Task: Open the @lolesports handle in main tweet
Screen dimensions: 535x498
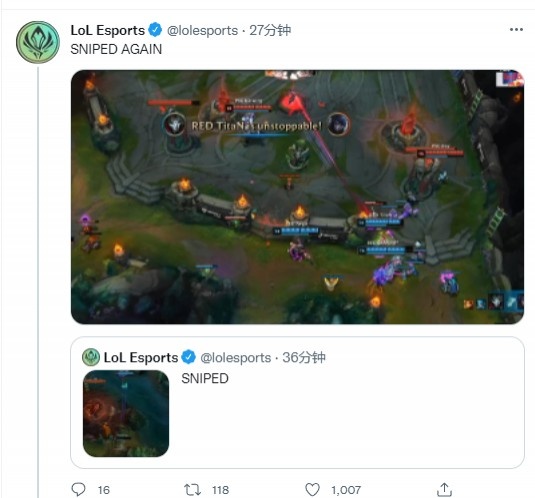Action: click(x=202, y=30)
